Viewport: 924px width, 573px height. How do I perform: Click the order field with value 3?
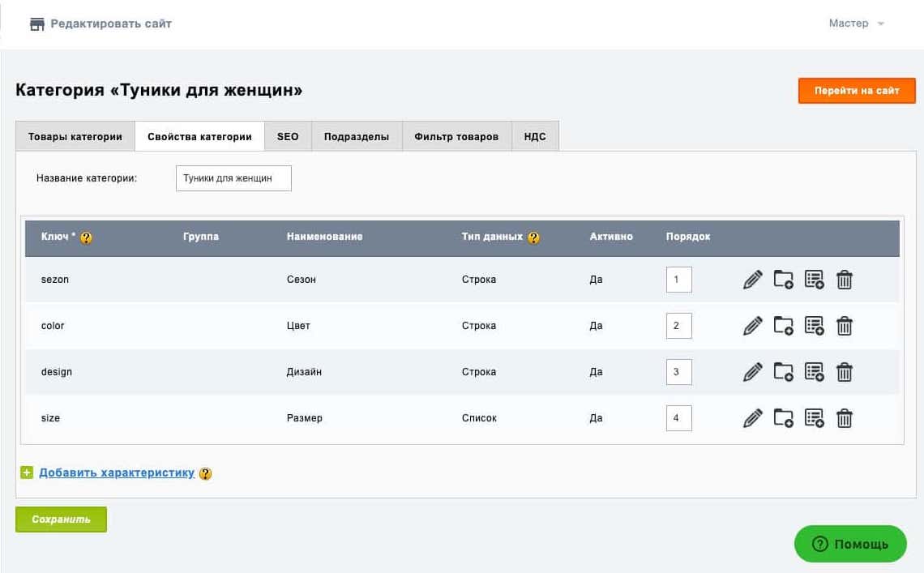(x=679, y=372)
